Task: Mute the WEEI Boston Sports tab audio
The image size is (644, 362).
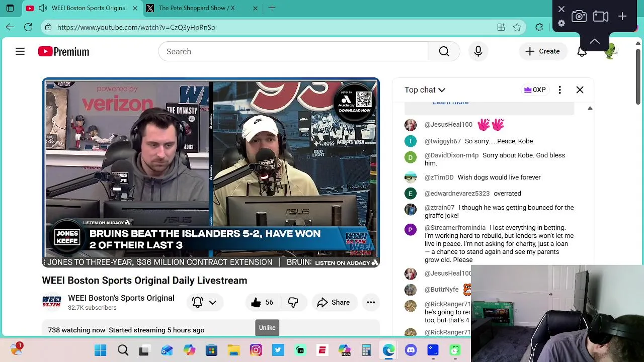Action: (43, 8)
